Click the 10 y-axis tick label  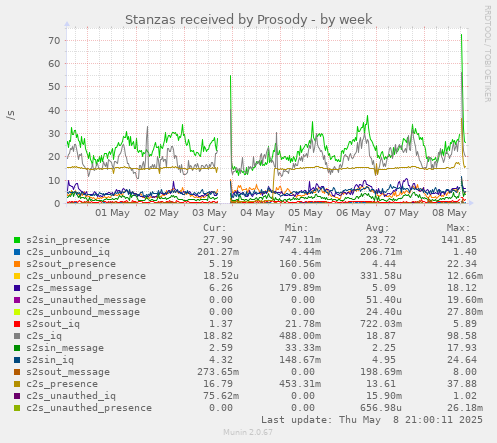pos(54,181)
